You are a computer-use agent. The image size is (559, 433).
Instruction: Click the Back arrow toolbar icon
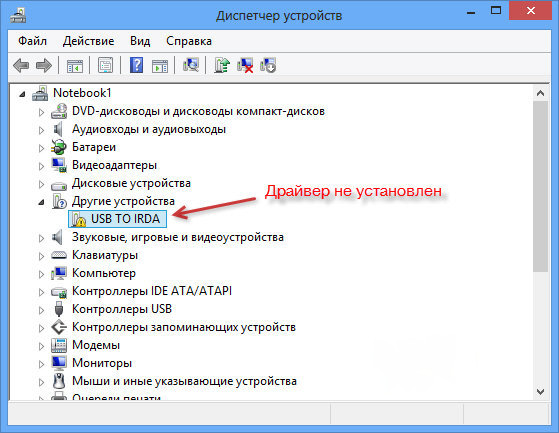[x=21, y=66]
